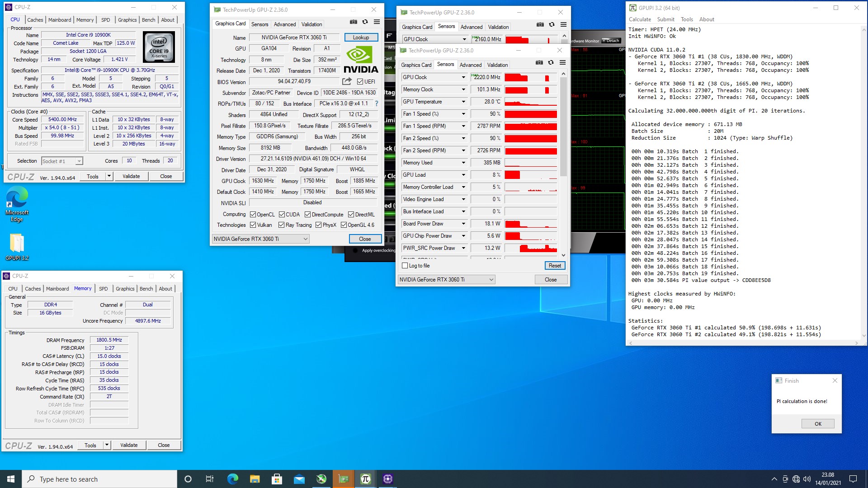
Task: Switch to CPU-Z in the taskbar
Action: coord(388,479)
